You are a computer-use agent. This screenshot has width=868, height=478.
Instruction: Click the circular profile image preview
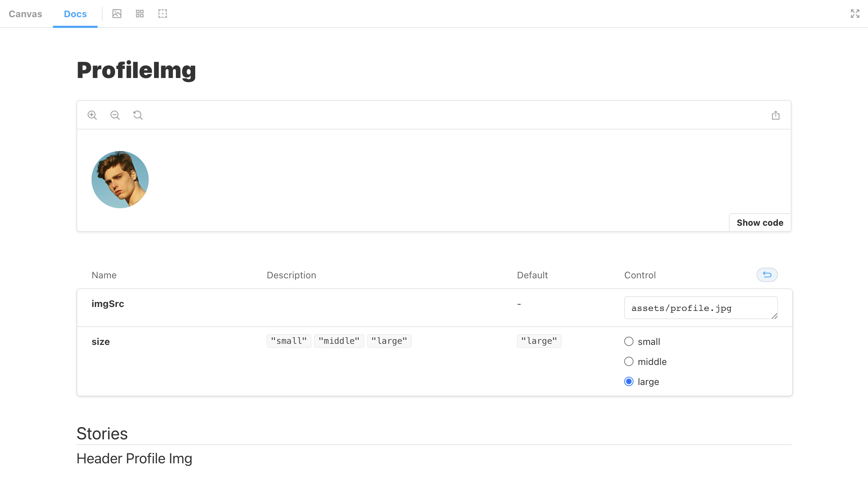tap(120, 180)
